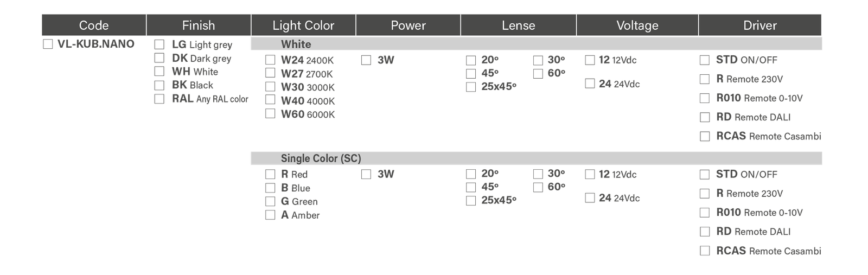Select the LG Light grey finish checkbox
The width and height of the screenshot is (868, 275).
click(159, 44)
